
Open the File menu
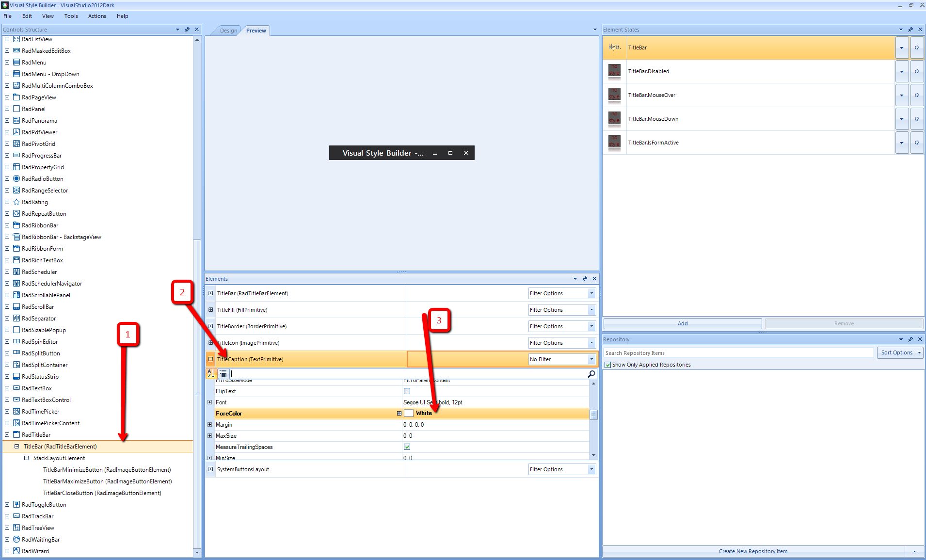[8, 16]
